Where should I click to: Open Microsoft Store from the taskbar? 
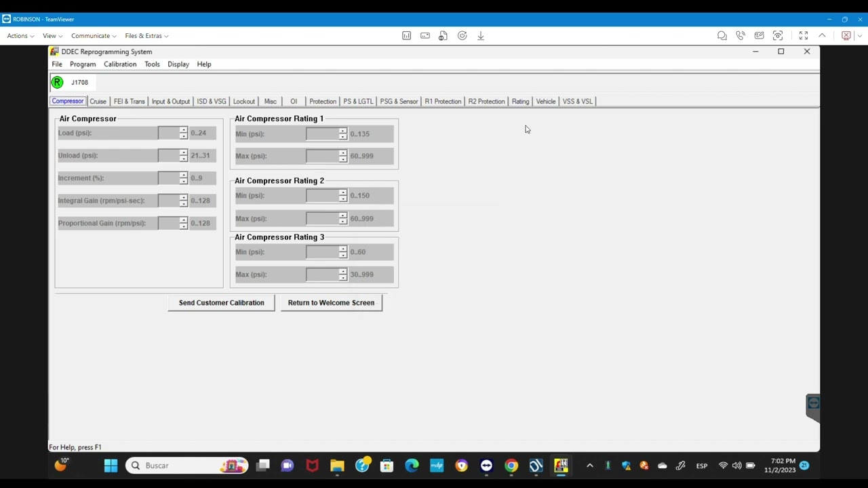387,466
